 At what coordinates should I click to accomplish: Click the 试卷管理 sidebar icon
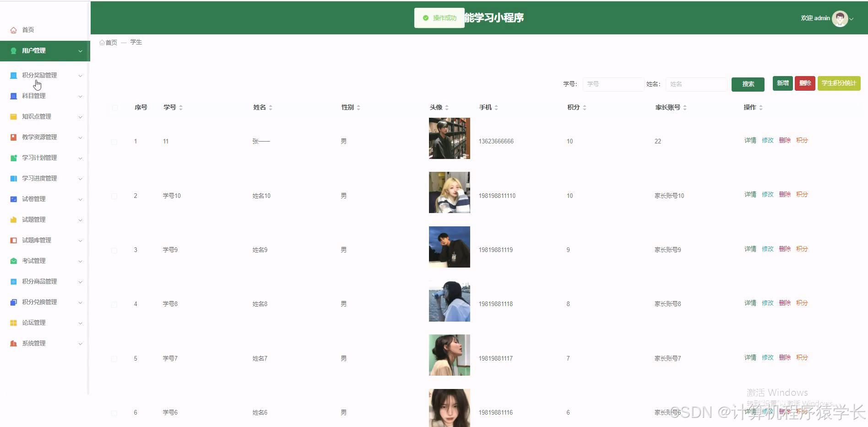click(x=14, y=199)
